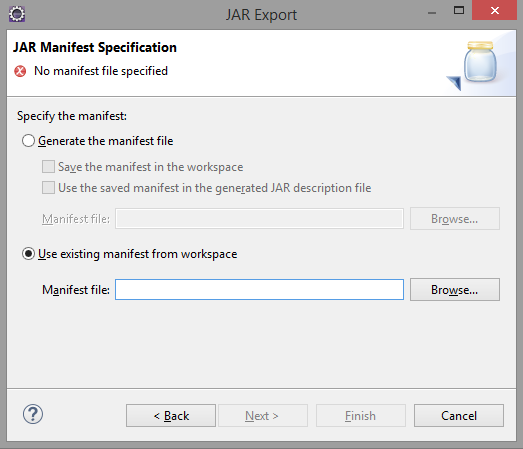Image resolution: width=523 pixels, height=449 pixels.
Task: Click the 'JAR Manifest Specification' heading
Action: (95, 47)
